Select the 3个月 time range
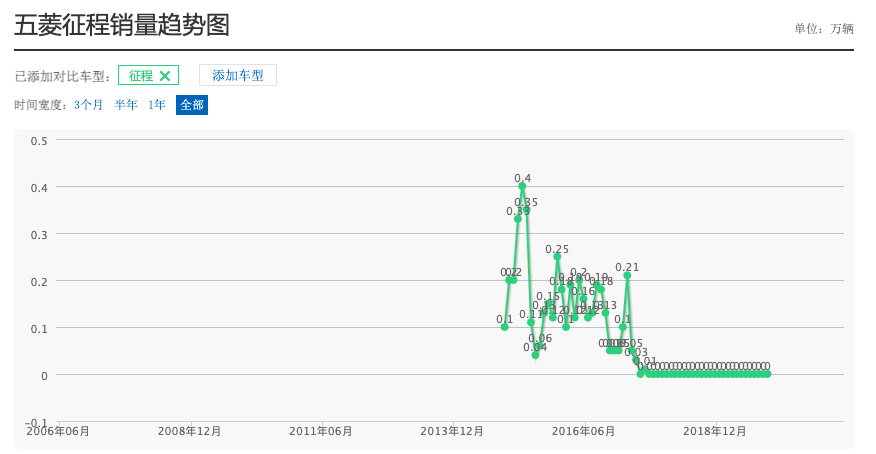 (x=88, y=105)
